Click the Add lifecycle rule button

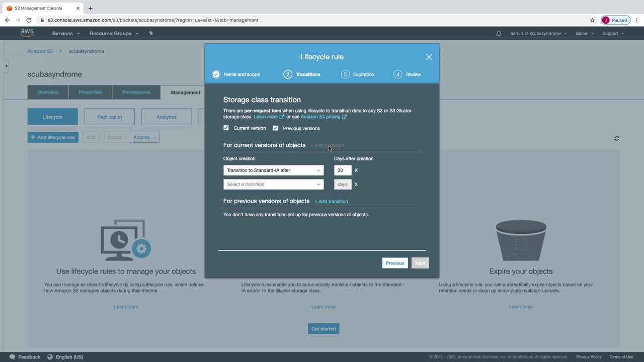point(53,137)
